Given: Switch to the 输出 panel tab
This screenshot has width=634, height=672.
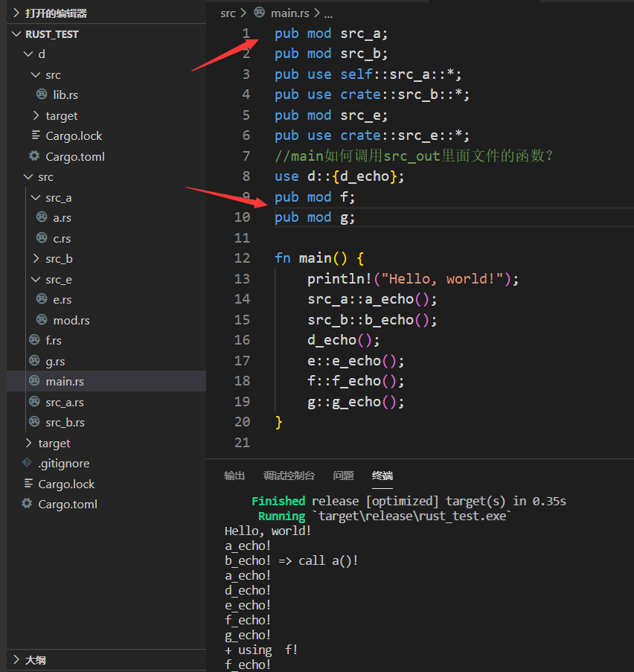Looking at the screenshot, I should [x=234, y=476].
